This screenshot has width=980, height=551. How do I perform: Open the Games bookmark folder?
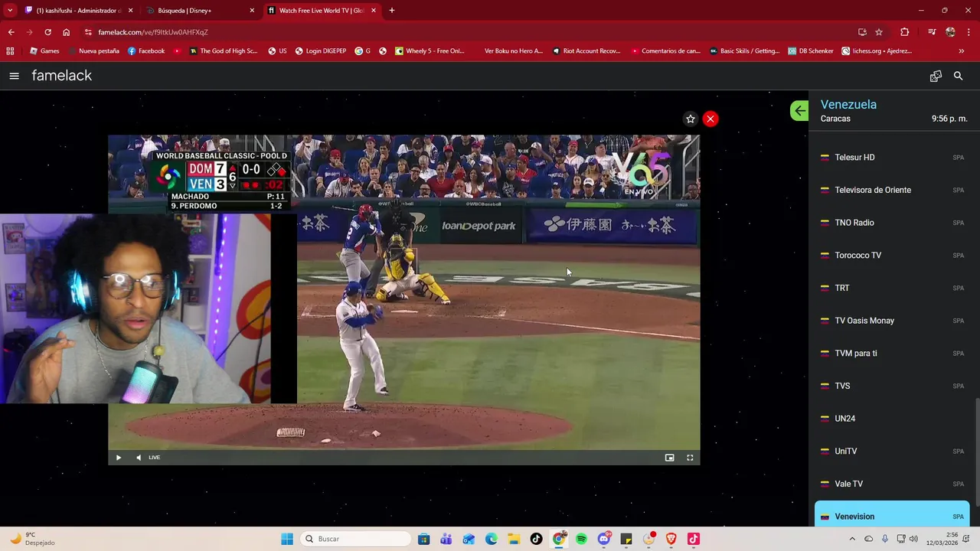[44, 51]
